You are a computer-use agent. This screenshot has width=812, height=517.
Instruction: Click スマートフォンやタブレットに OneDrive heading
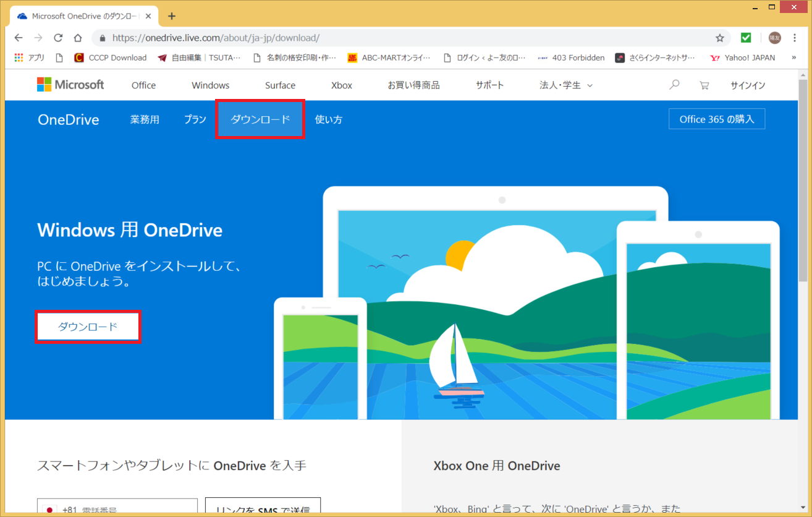[172, 466]
